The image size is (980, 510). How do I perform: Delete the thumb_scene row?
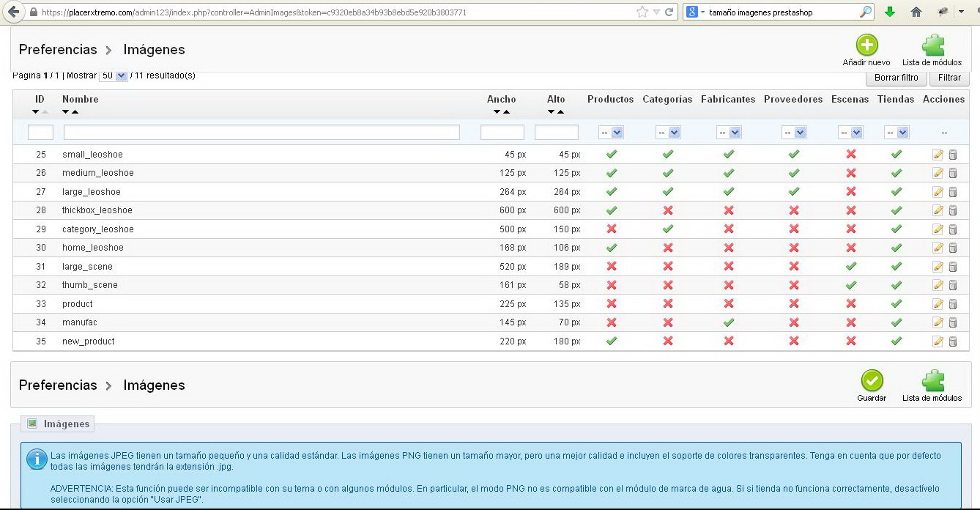953,285
